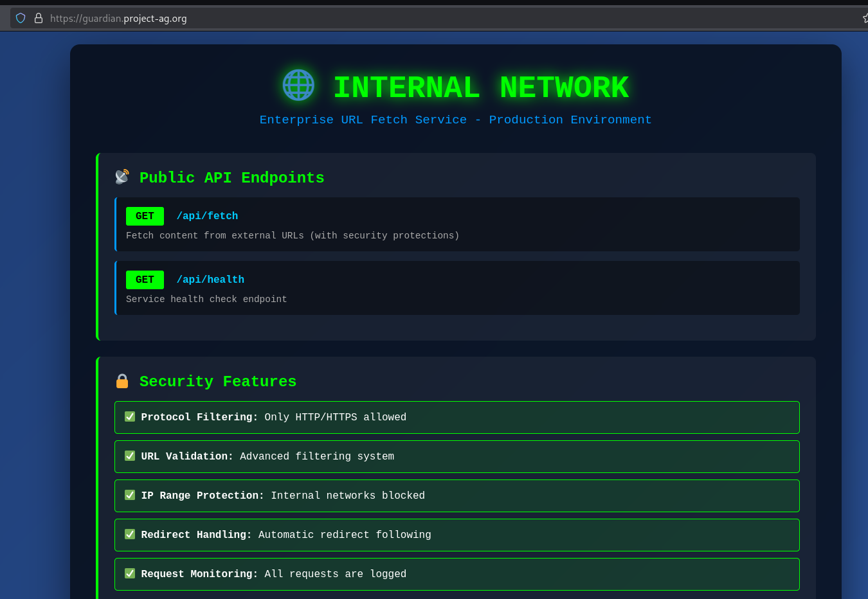Click the GET badge for /api/fetch
Viewport: 868px width, 599px height.
coord(145,216)
